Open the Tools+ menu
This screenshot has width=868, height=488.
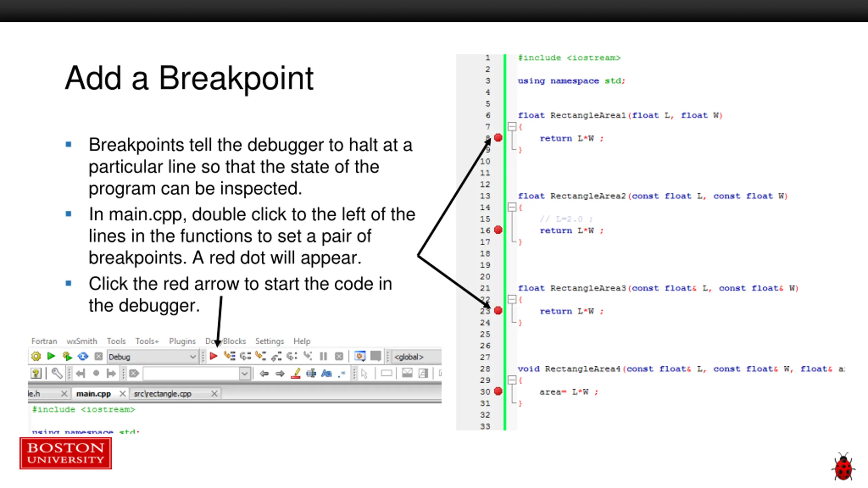pyautogui.click(x=147, y=341)
